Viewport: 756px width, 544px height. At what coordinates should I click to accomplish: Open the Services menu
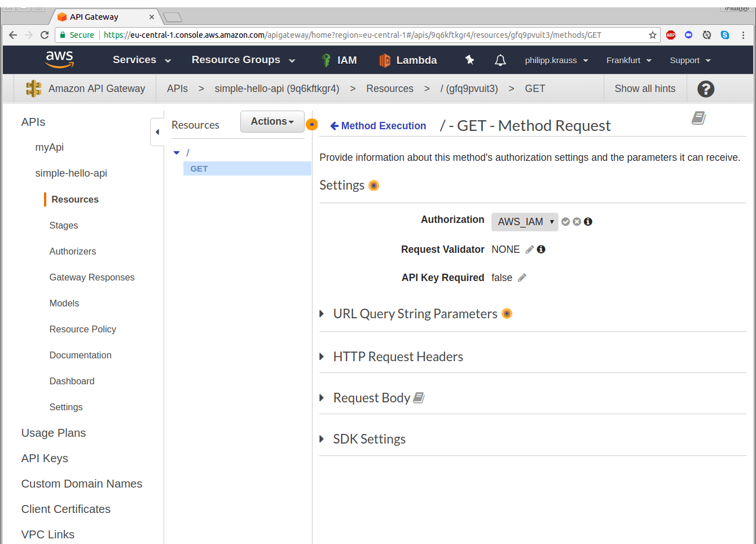(141, 60)
